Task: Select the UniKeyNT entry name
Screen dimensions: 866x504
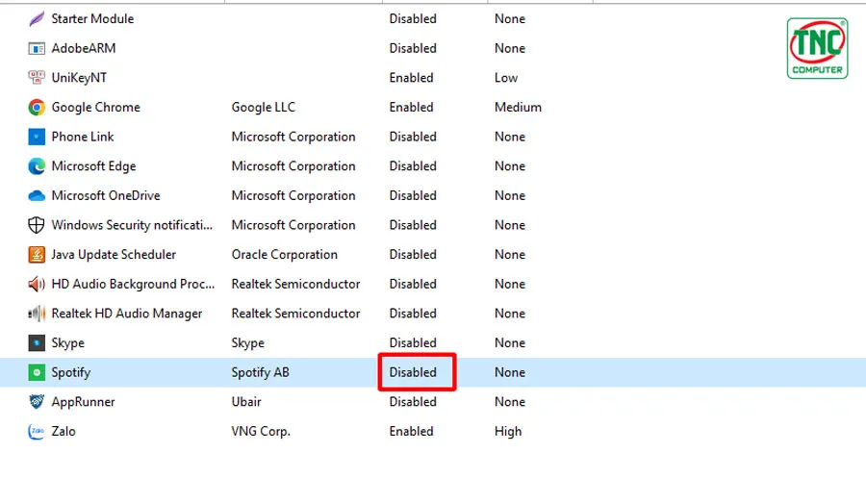Action: 79,78
